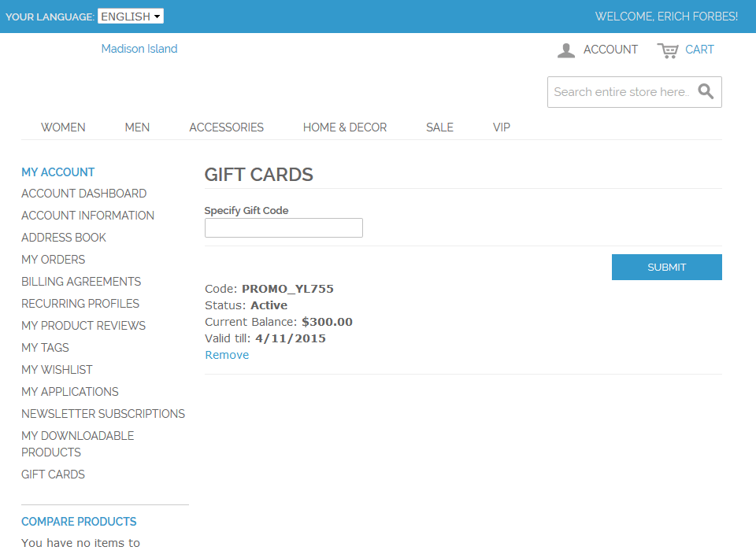Remove the PROMO_YL755 gift card
The height and width of the screenshot is (554, 756).
pos(227,354)
